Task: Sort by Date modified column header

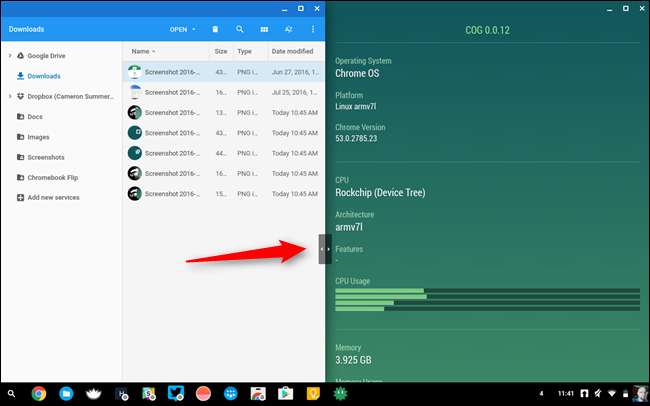Action: (x=292, y=51)
